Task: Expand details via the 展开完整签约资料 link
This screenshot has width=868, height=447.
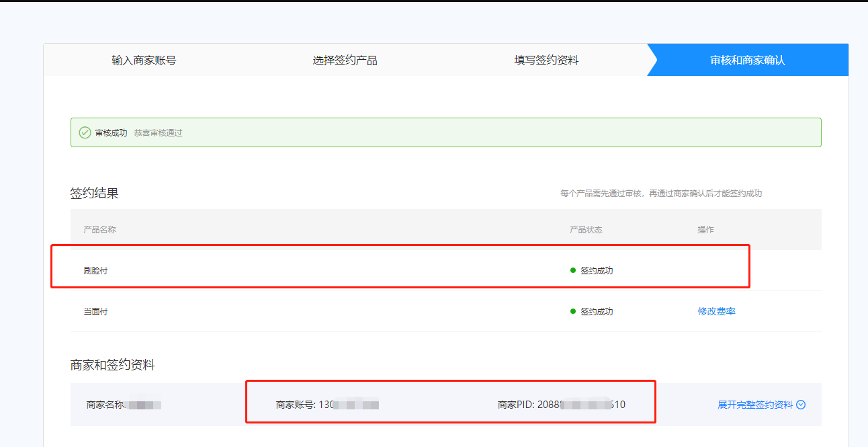Action: (755, 405)
